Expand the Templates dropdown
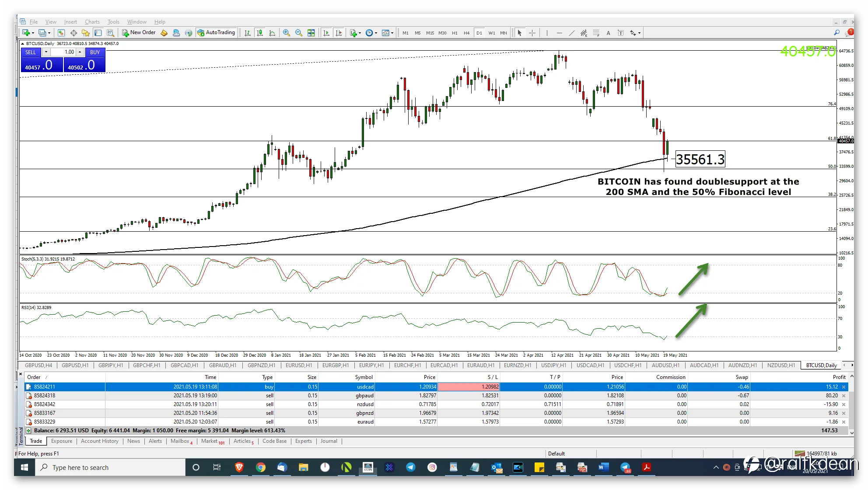 [392, 33]
